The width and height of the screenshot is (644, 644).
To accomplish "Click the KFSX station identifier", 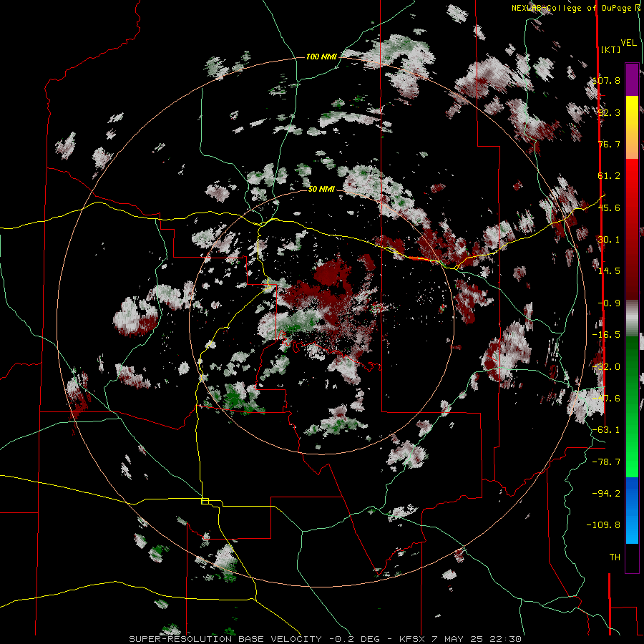I will click(413, 639).
